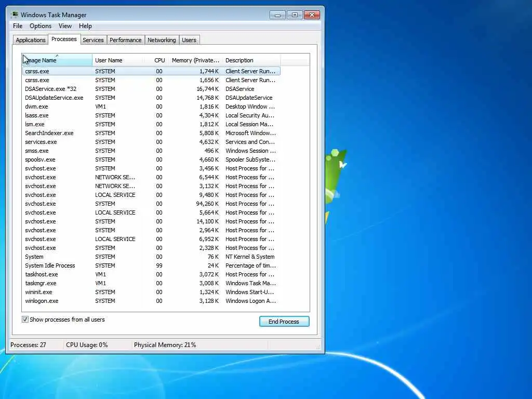The image size is (532, 399).
Task: Click CPU Usage: 0% in status bar
Action: pos(87,345)
